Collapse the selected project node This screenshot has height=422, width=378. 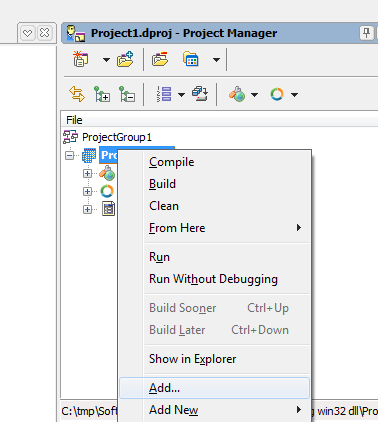point(70,155)
